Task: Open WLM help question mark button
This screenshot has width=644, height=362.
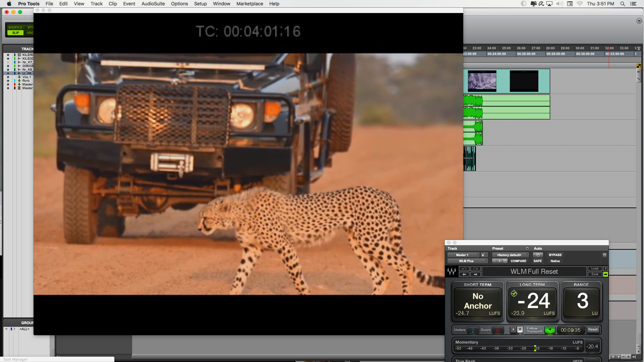Action: click(x=605, y=268)
